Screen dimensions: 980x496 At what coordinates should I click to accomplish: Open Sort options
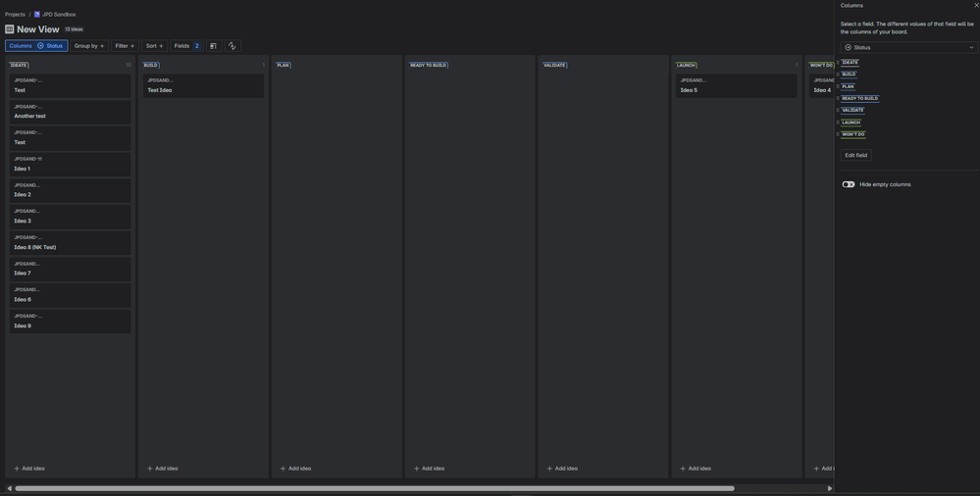tap(154, 46)
